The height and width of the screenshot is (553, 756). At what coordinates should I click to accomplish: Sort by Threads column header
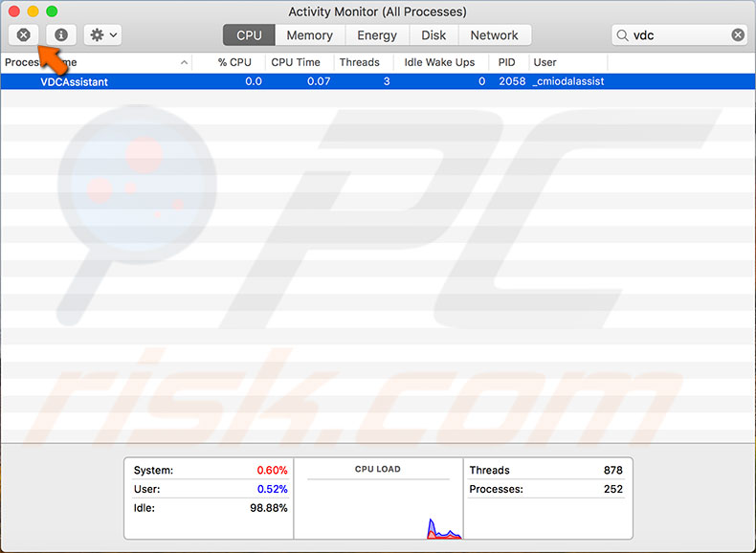click(x=359, y=62)
